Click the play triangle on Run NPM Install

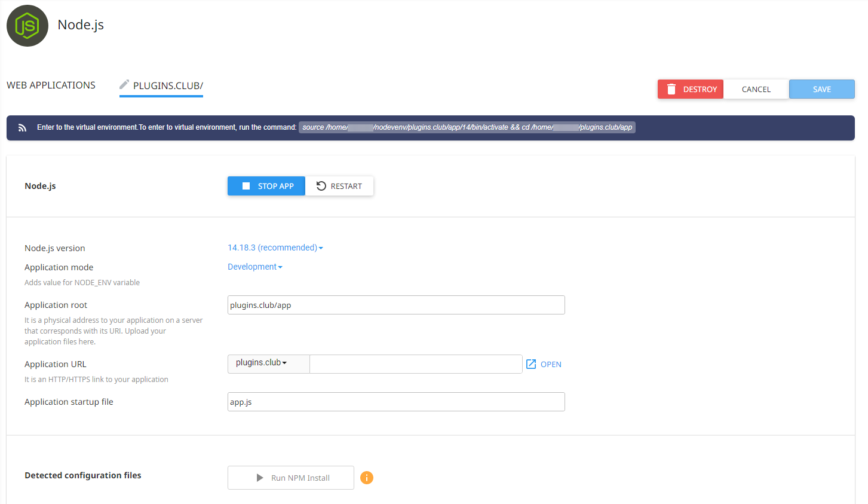(260, 478)
